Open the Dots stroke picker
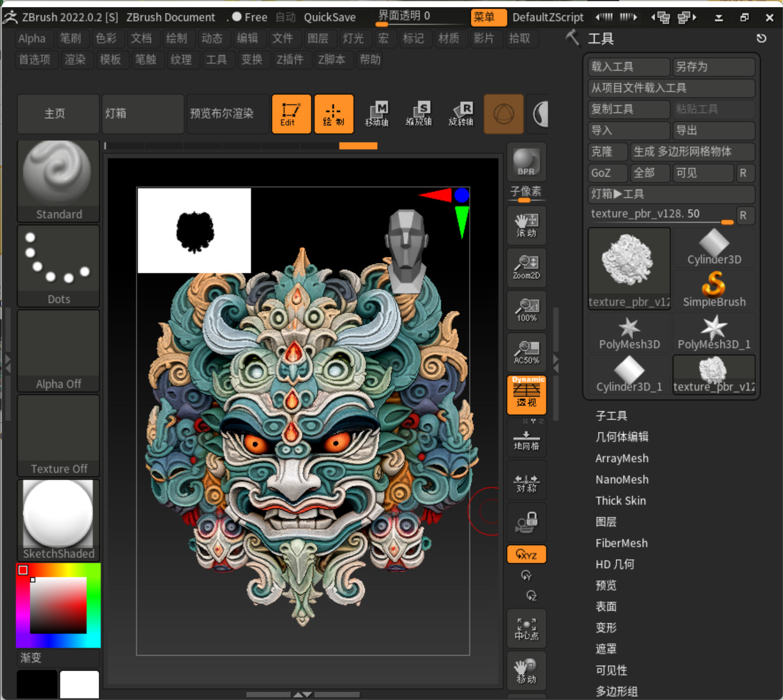The width and height of the screenshot is (783, 700). pos(58,266)
